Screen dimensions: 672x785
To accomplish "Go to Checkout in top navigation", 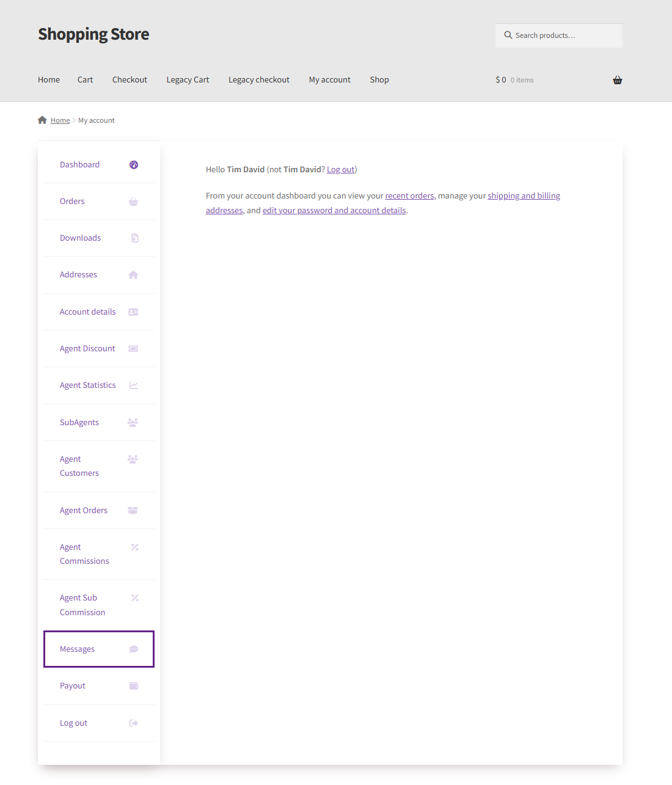I will click(x=130, y=79).
